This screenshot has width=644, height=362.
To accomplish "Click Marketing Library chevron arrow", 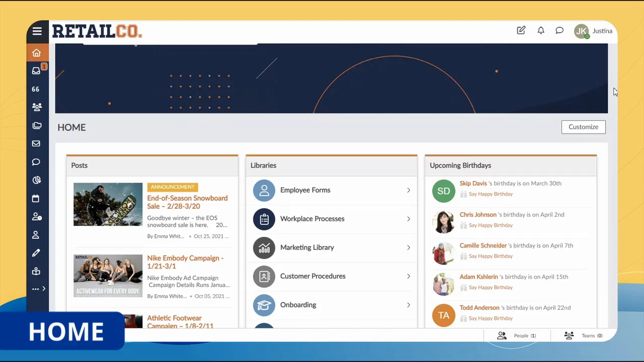I will 409,247.
